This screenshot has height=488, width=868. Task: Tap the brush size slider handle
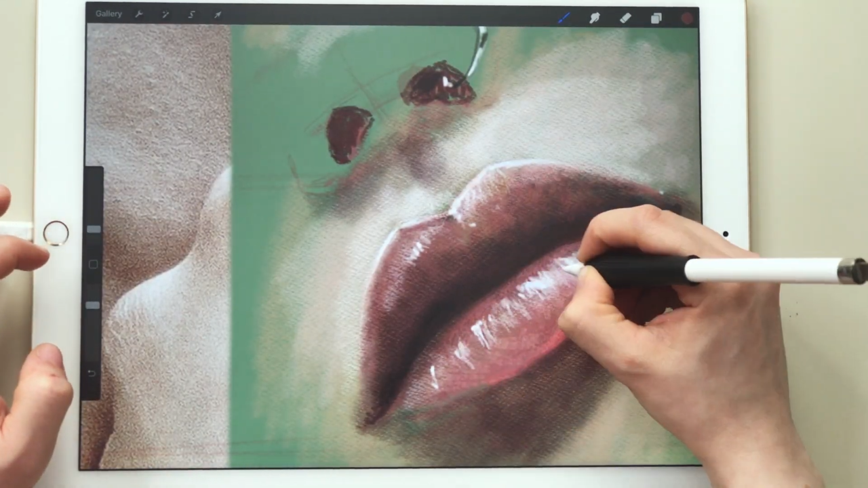click(x=94, y=230)
